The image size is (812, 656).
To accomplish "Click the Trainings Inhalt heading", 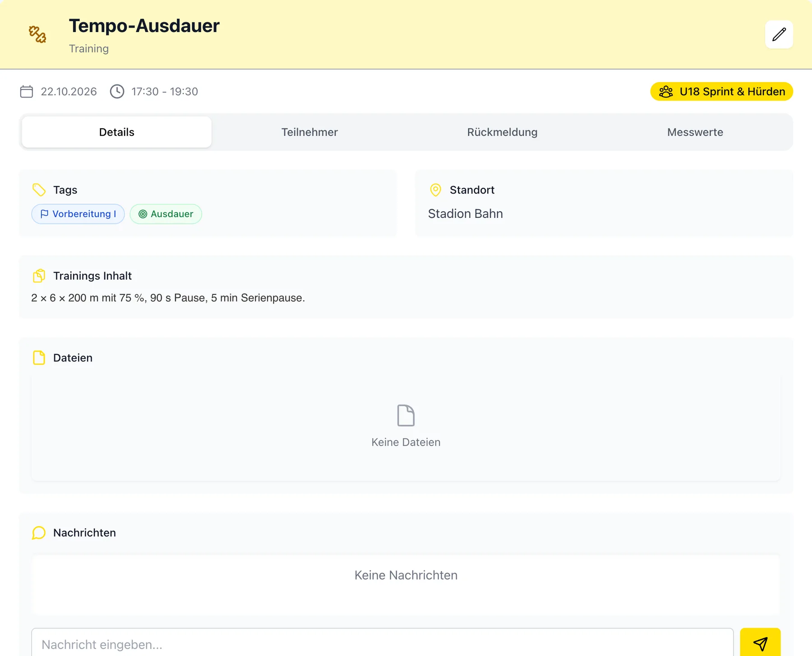I will (92, 276).
